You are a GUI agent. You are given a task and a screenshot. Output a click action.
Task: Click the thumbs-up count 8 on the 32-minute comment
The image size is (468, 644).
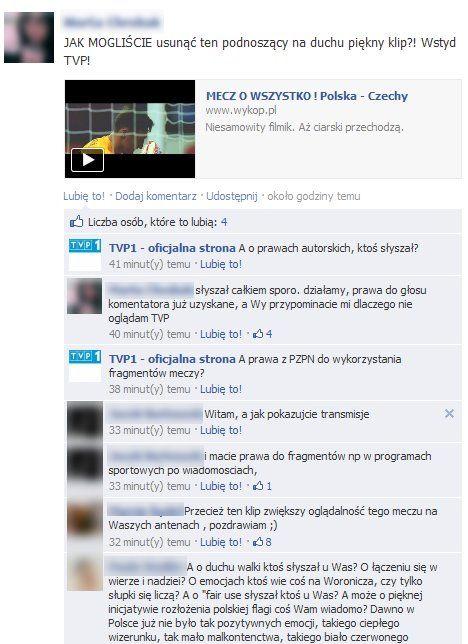[x=263, y=542]
